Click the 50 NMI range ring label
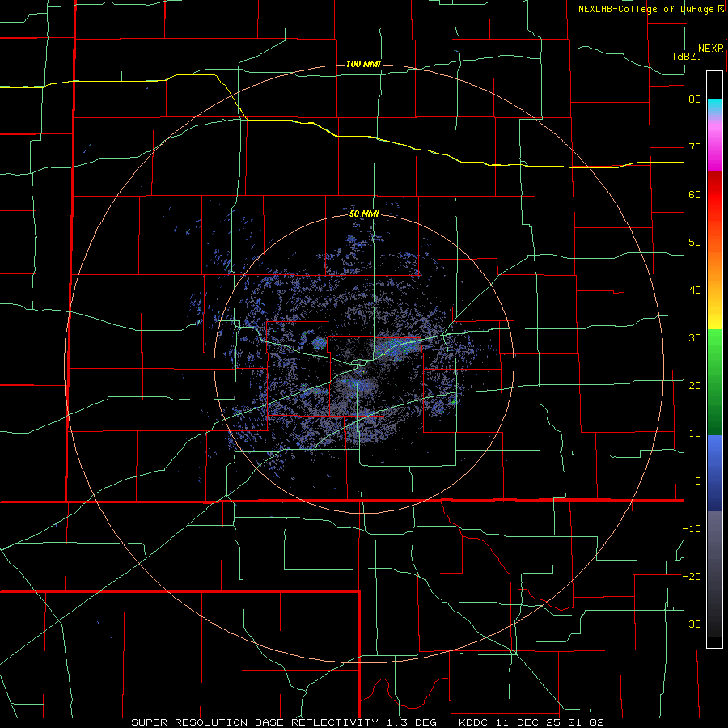728x728 pixels. click(364, 214)
